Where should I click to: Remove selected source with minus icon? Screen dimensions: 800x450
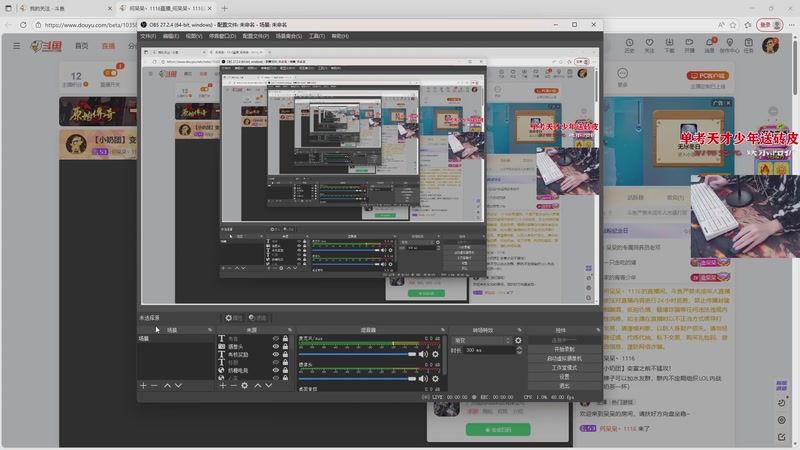tap(233, 386)
